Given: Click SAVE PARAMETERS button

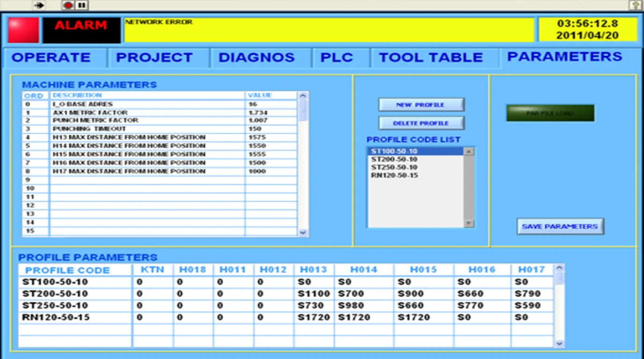Looking at the screenshot, I should (x=560, y=226).
